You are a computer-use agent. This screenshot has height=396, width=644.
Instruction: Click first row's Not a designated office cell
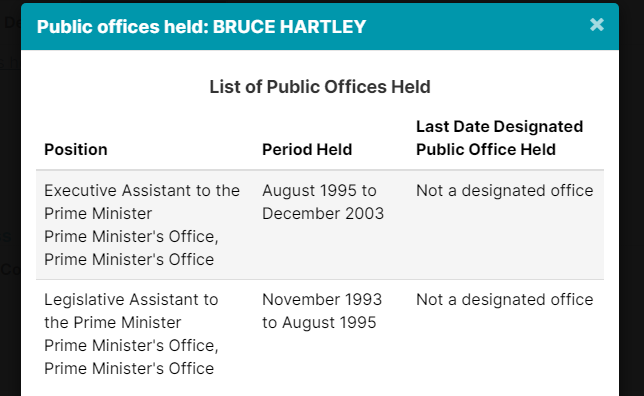505,191
